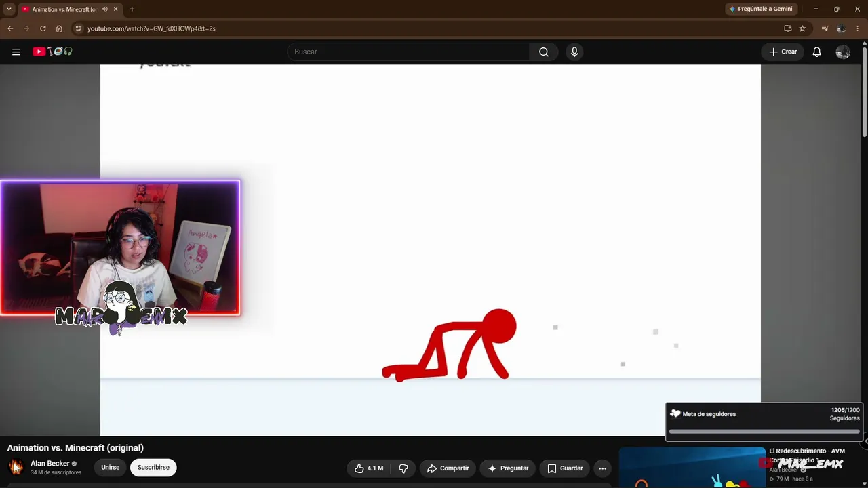
Task: Close the Animation vs. Minecraft tab
Action: coord(115,9)
